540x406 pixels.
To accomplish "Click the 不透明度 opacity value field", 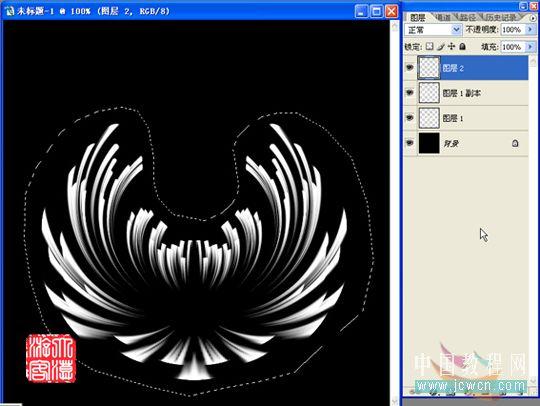I will point(512,30).
